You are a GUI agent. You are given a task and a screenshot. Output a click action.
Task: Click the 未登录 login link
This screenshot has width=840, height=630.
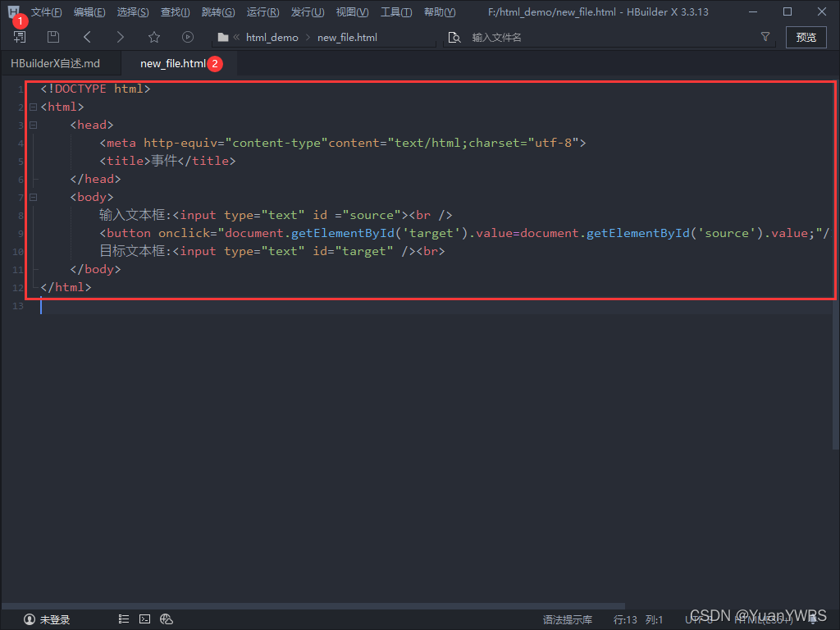coord(55,619)
